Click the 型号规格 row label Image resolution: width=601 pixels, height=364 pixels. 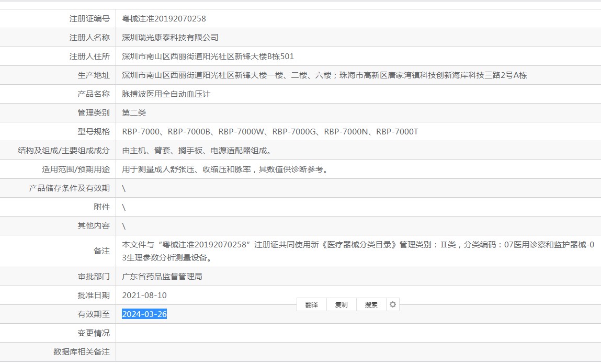click(94, 131)
